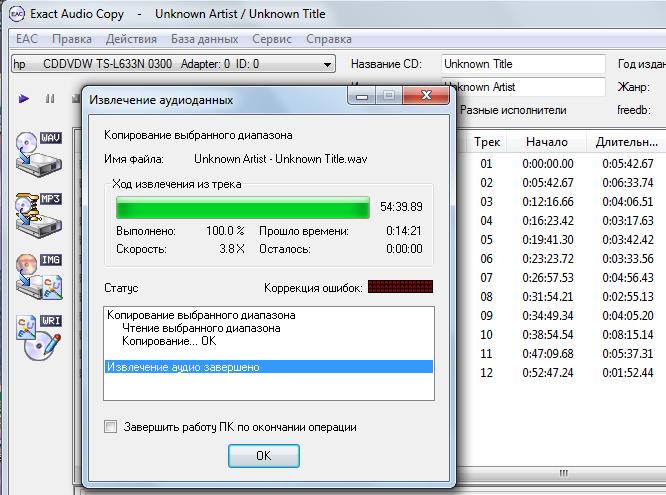Click the Начало column header
The height and width of the screenshot is (495, 666).
[x=547, y=141]
